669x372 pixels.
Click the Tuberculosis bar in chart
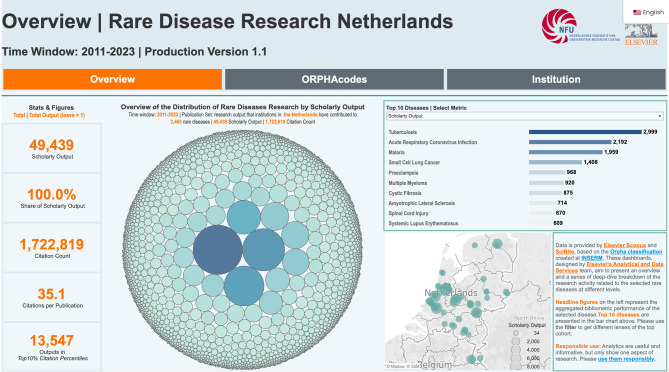(x=585, y=132)
